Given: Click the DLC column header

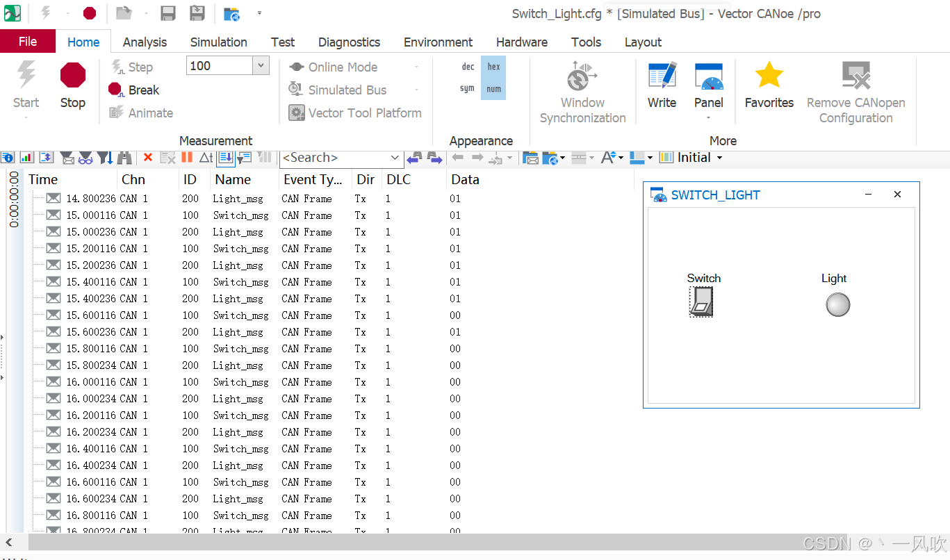Looking at the screenshot, I should click(413, 179).
